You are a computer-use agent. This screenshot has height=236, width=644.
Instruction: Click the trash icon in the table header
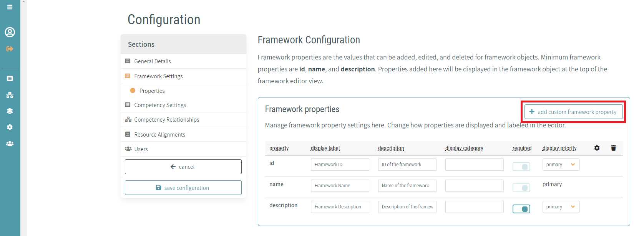[613, 148]
